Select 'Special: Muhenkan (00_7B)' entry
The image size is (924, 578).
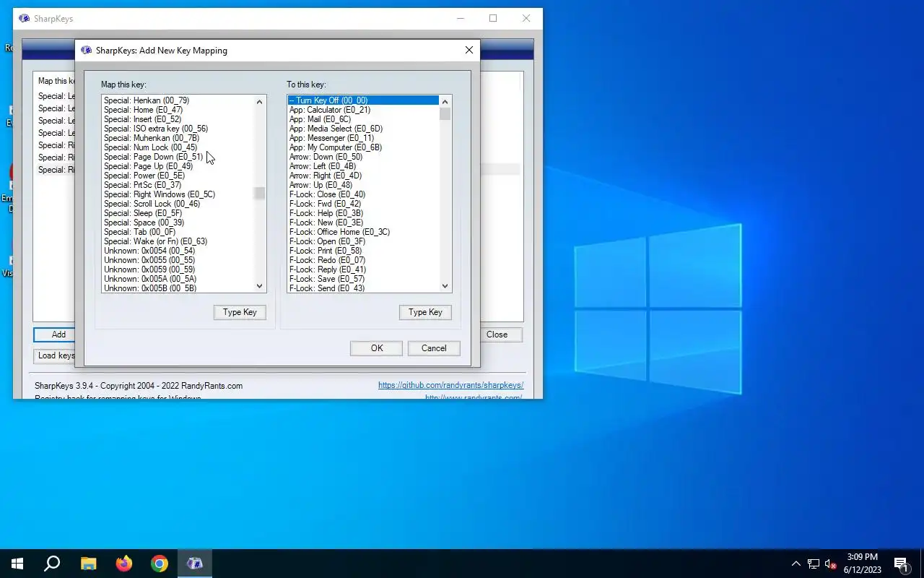click(178, 138)
